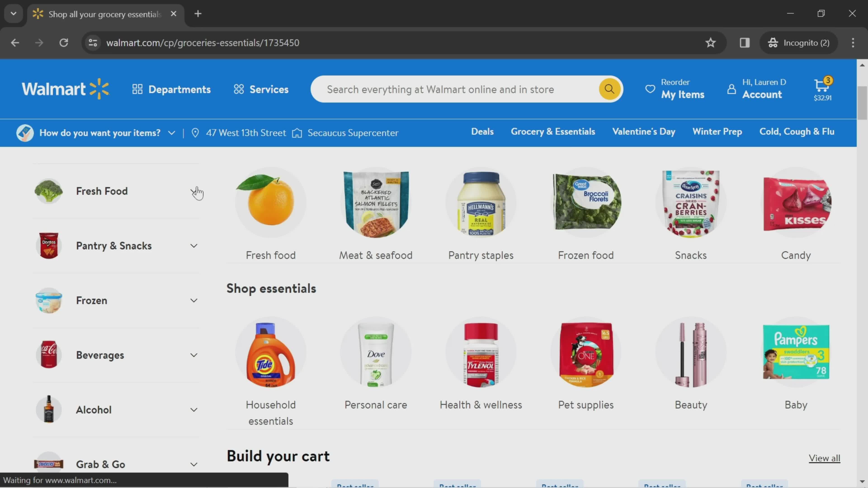Select the Valentine's Day menu item
The image size is (868, 488).
(x=643, y=132)
